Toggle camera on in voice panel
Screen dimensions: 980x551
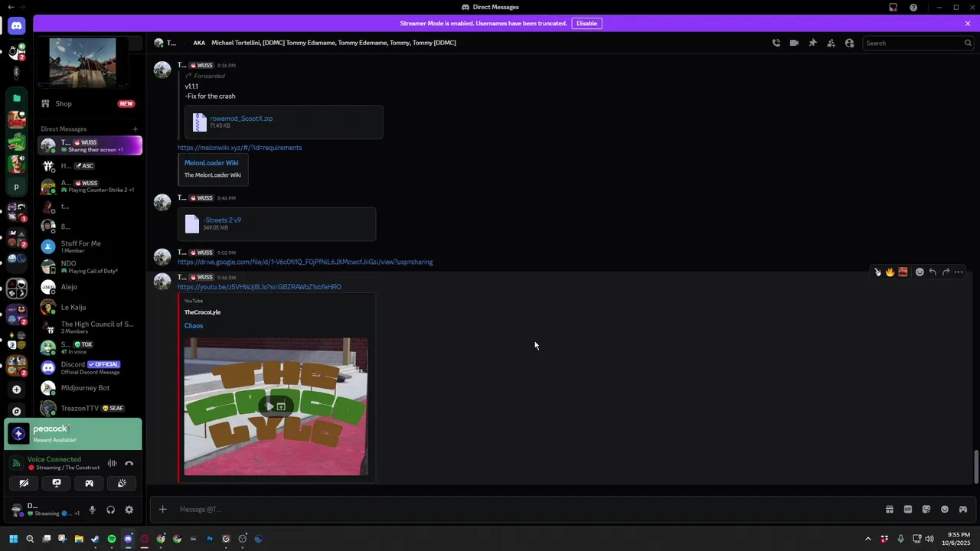click(24, 483)
